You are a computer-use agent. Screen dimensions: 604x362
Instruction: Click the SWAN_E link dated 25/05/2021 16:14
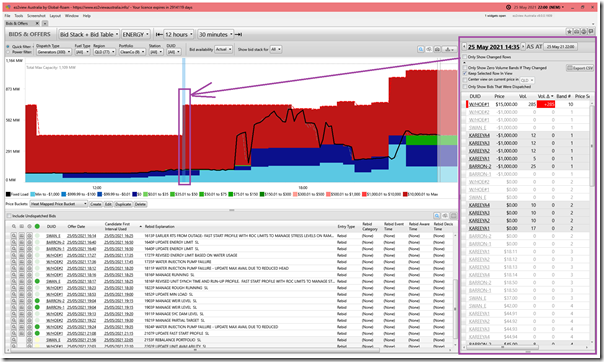tap(53, 236)
